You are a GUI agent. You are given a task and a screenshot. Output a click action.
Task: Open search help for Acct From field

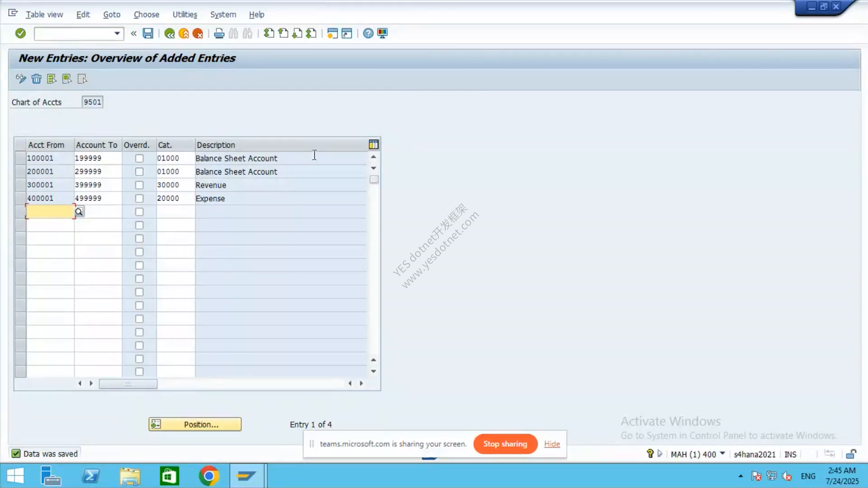[x=79, y=212]
